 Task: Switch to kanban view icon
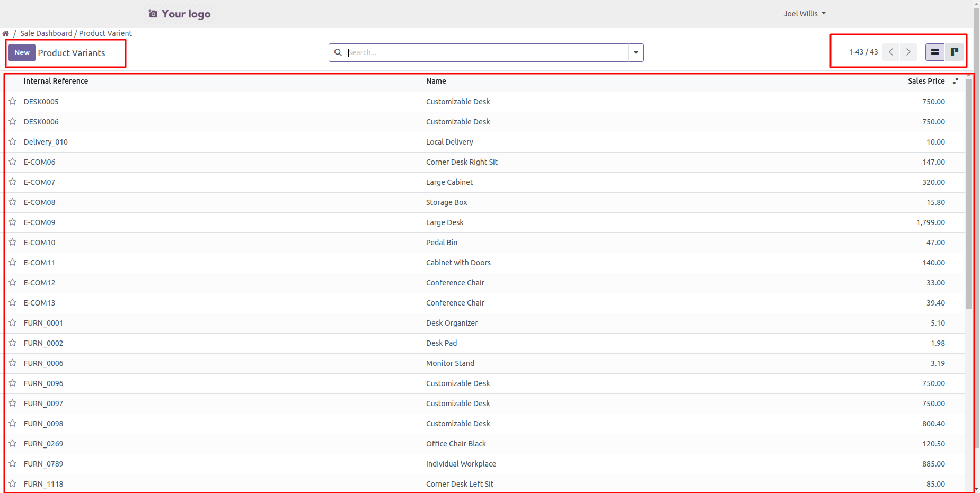(955, 52)
